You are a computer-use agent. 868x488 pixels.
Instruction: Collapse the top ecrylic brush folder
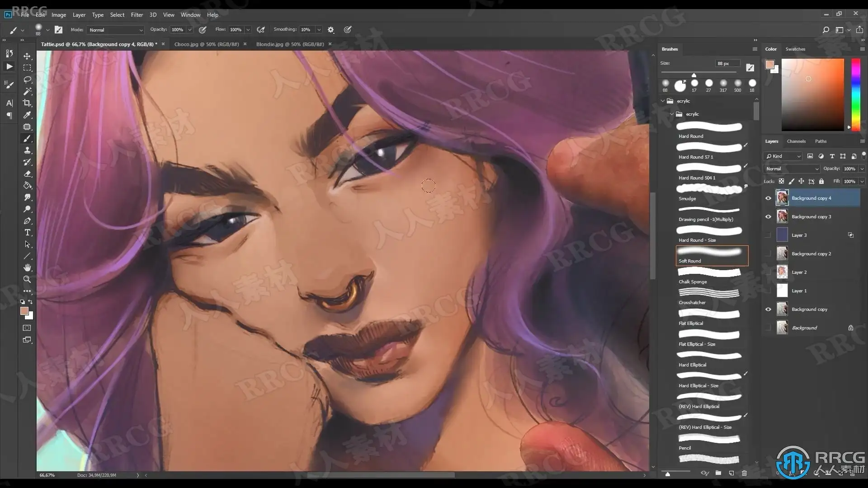[x=663, y=101]
